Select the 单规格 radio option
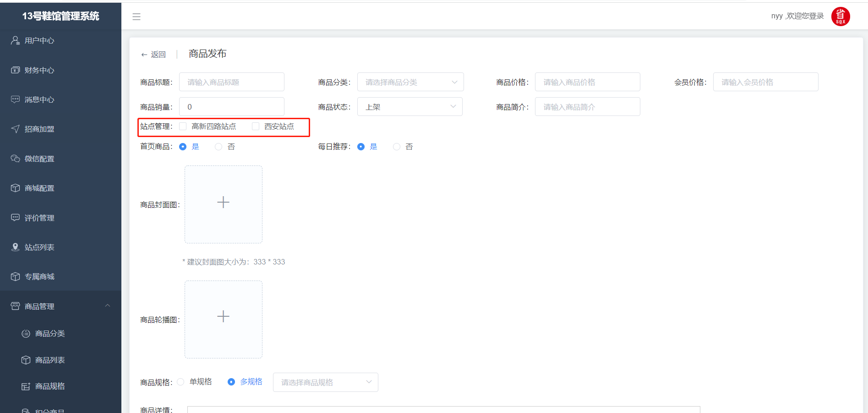Image resolution: width=868 pixels, height=413 pixels. pos(181,382)
